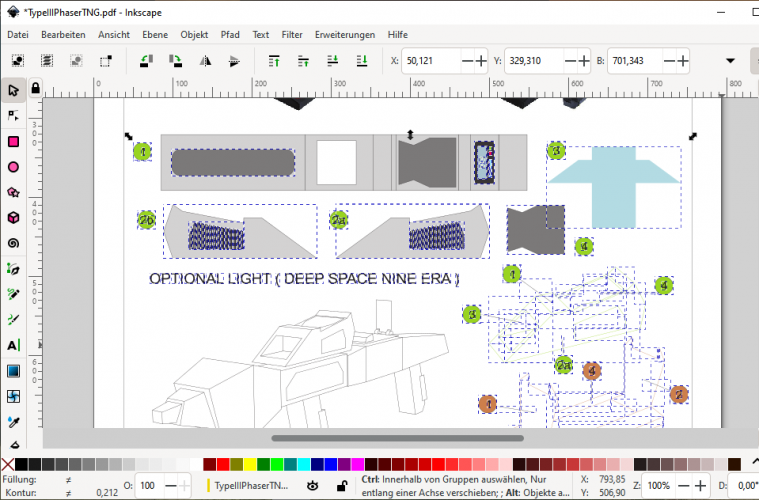Pick the yellow palette swatch
Viewport: 759px width, 500px height.
pyautogui.click(x=250, y=465)
